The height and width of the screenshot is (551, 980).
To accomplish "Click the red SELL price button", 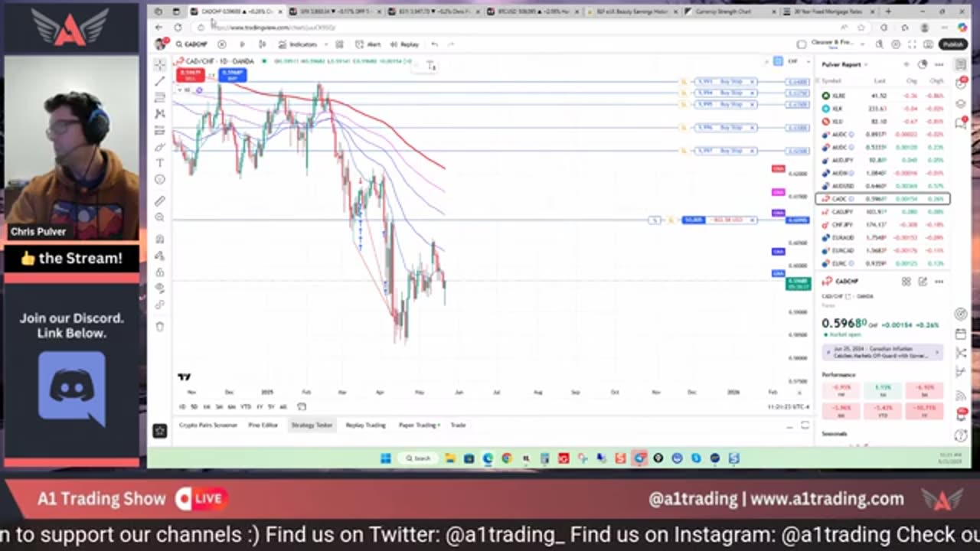I will tap(190, 74).
